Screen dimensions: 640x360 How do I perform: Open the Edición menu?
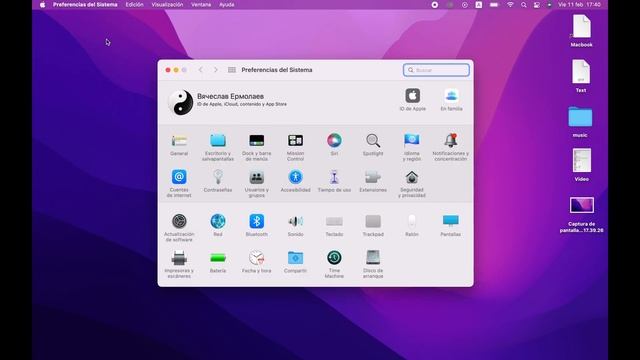click(x=134, y=4)
